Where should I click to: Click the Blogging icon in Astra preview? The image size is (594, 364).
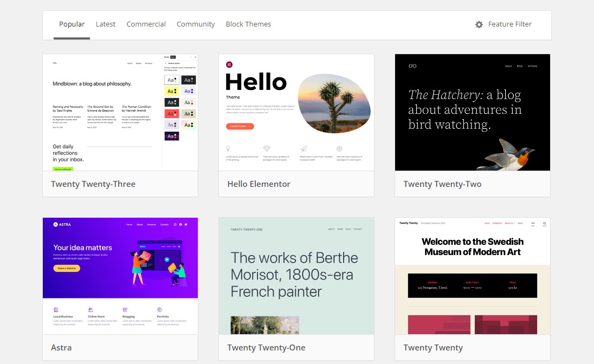(x=125, y=310)
